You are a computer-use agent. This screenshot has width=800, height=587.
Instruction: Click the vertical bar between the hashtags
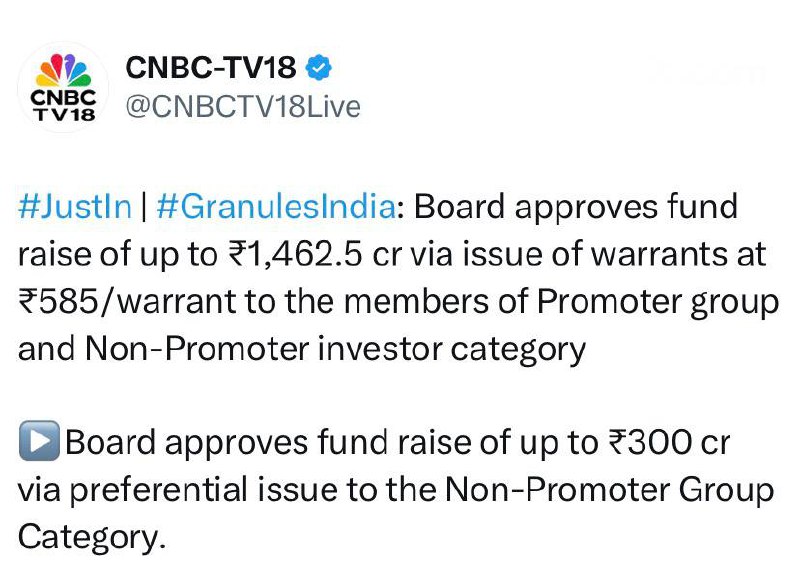pos(144,207)
